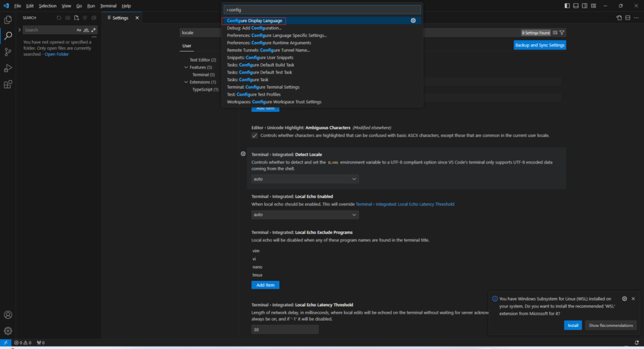Click the Accounts icon in activity bar
Image resolution: width=644 pixels, height=349 pixels.
pos(8,314)
